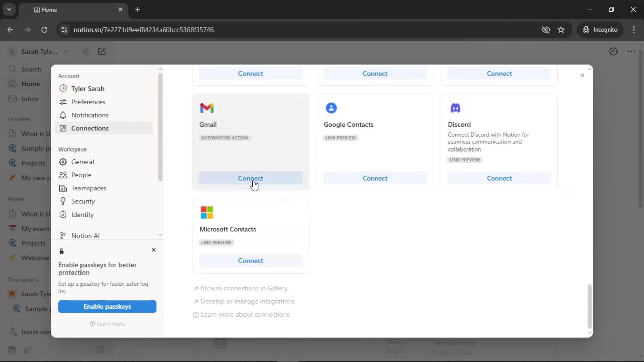Image resolution: width=644 pixels, height=362 pixels.
Task: Open Learn more about connections link
Action: 241,315
